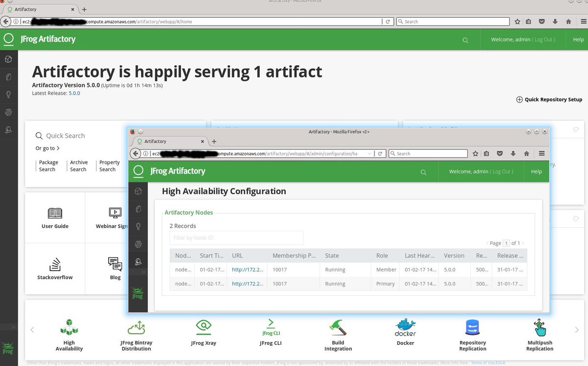
Task: Click lightbulb icon in front window sidebar
Action: (138, 226)
